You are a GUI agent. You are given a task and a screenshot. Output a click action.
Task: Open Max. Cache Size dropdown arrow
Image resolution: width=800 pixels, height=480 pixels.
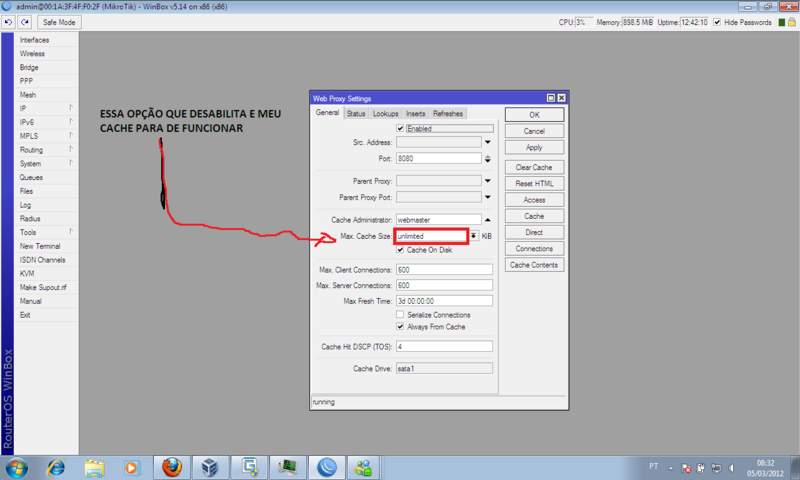click(x=474, y=236)
